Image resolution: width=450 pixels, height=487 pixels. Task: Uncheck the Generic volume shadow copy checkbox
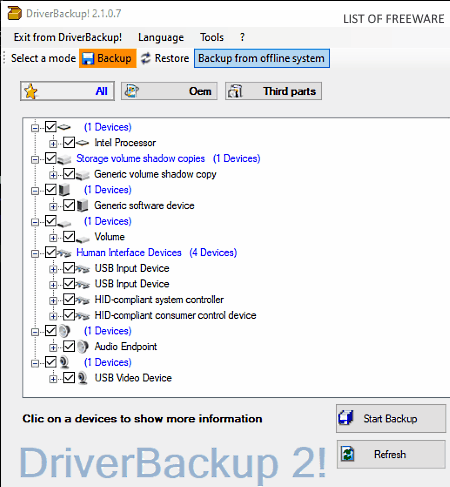[x=69, y=174]
